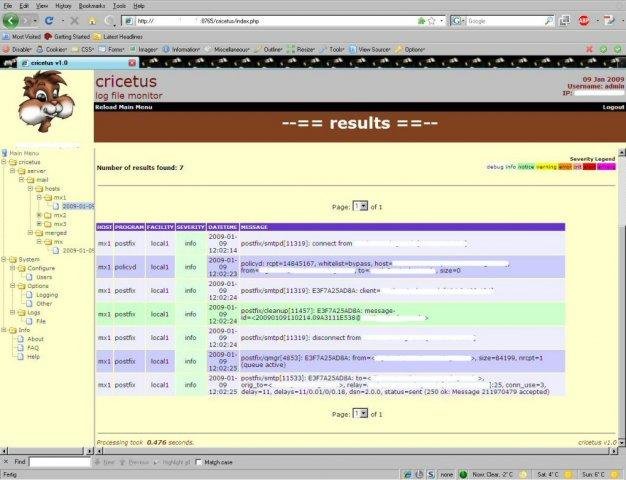
Task: Stop loading with the X icon
Action: tap(74, 21)
